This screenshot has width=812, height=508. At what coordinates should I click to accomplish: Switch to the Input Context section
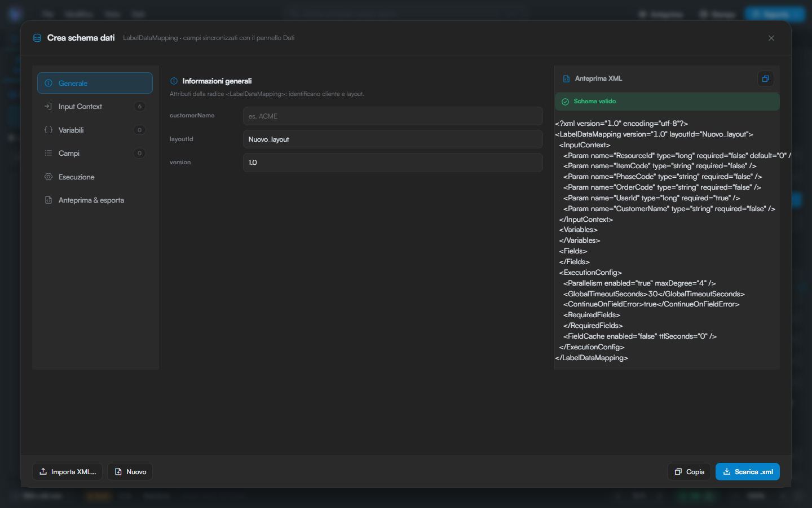point(95,106)
